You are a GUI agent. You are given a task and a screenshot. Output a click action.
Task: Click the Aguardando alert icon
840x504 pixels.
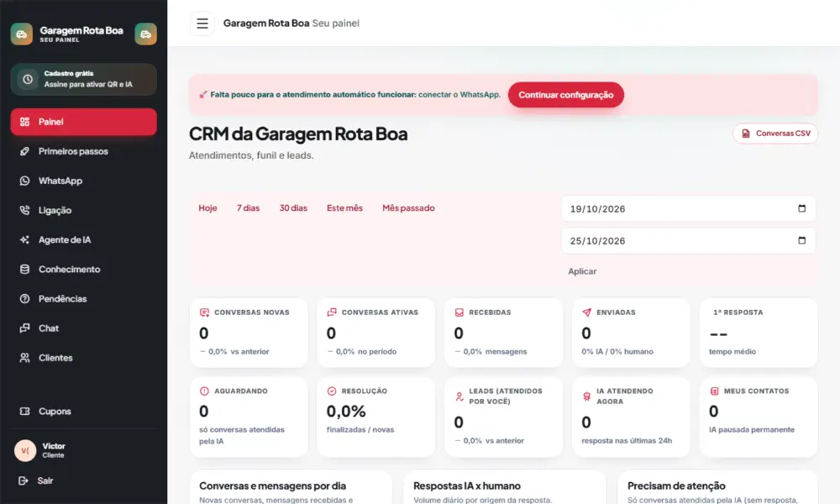(x=204, y=391)
